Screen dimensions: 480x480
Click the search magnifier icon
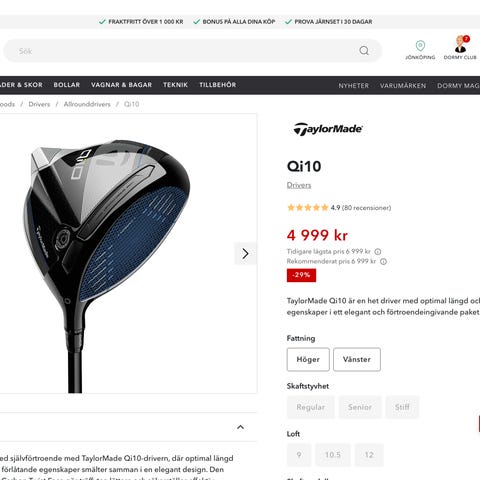pos(364,51)
